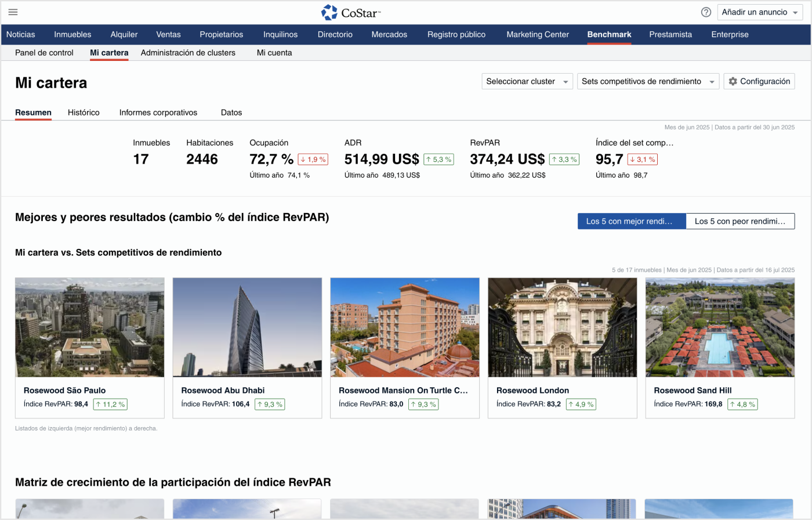812x520 pixels.
Task: Click the red Ocupación decrease badge
Action: coord(313,159)
